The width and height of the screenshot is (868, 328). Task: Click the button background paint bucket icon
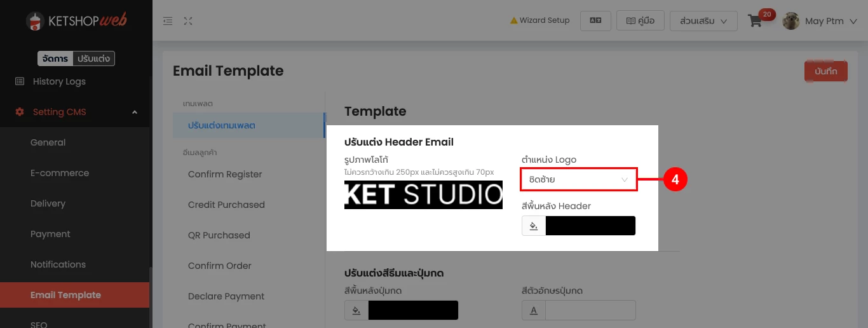[356, 310]
